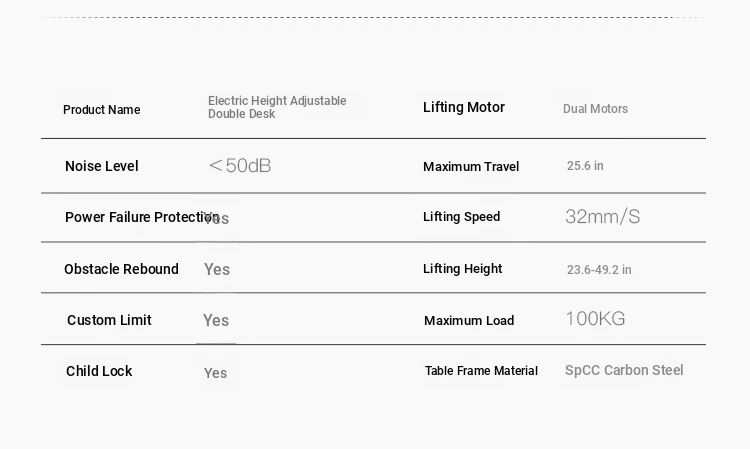Click the Child Lock label
The height and width of the screenshot is (449, 750).
99,371
